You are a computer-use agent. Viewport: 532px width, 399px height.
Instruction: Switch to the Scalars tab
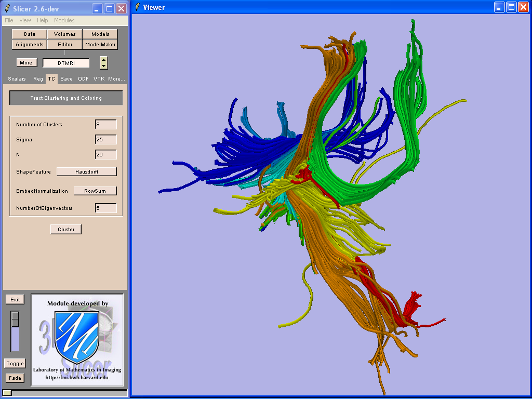point(17,79)
